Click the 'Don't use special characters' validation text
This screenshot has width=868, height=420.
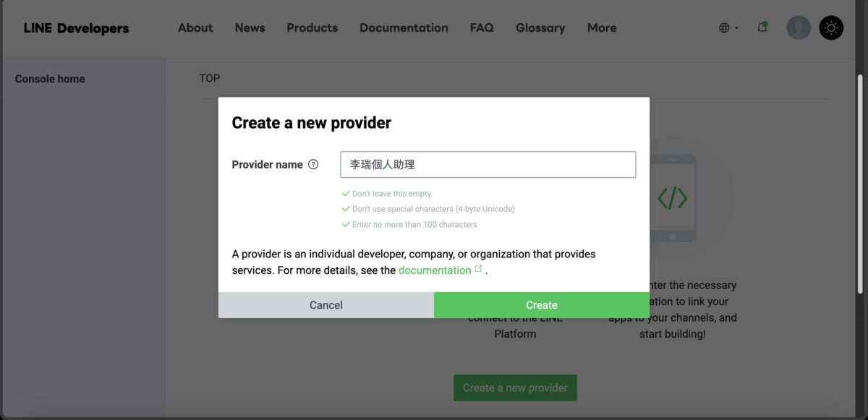tap(433, 209)
